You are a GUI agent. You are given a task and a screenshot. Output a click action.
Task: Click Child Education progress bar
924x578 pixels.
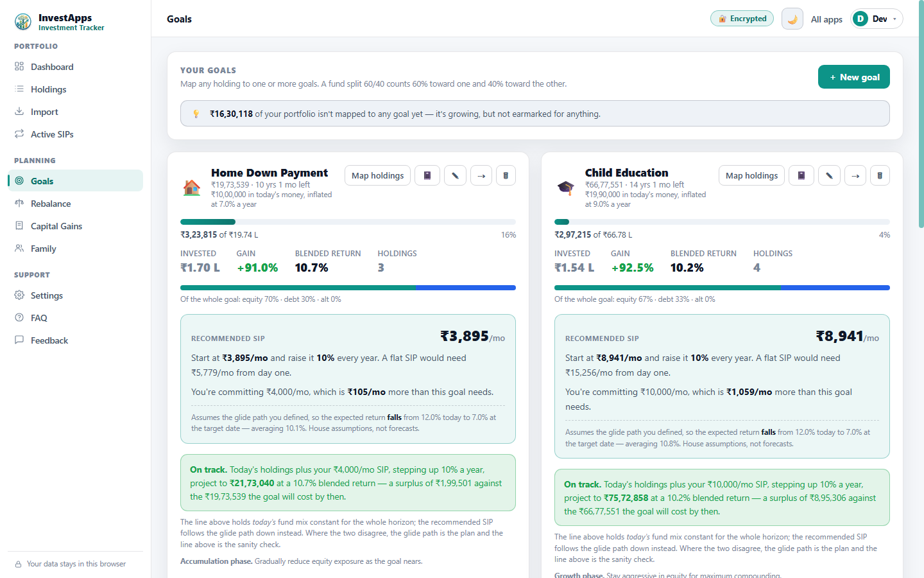722,222
